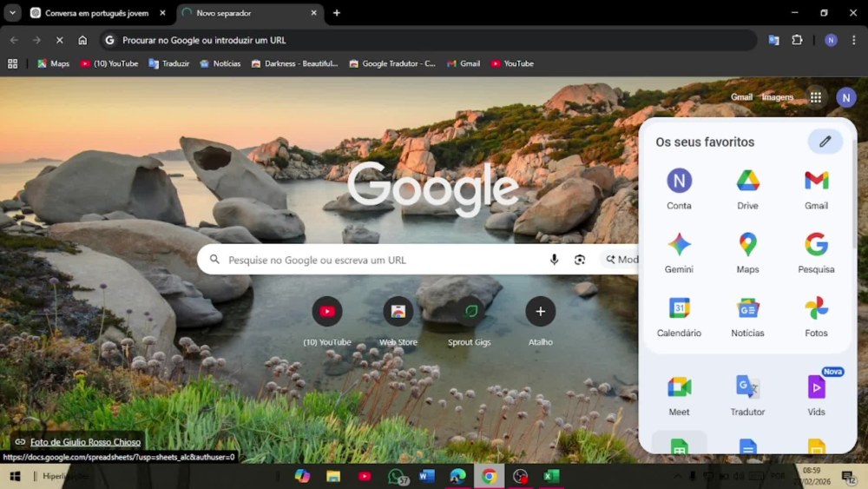This screenshot has width=868, height=489.
Task: Open Copilot from the taskbar
Action: [302, 476]
